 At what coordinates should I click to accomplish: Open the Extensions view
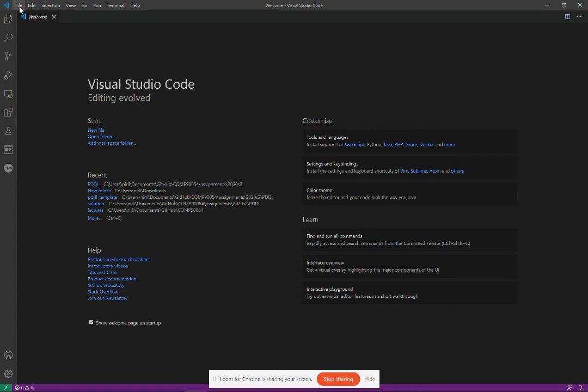(8, 112)
